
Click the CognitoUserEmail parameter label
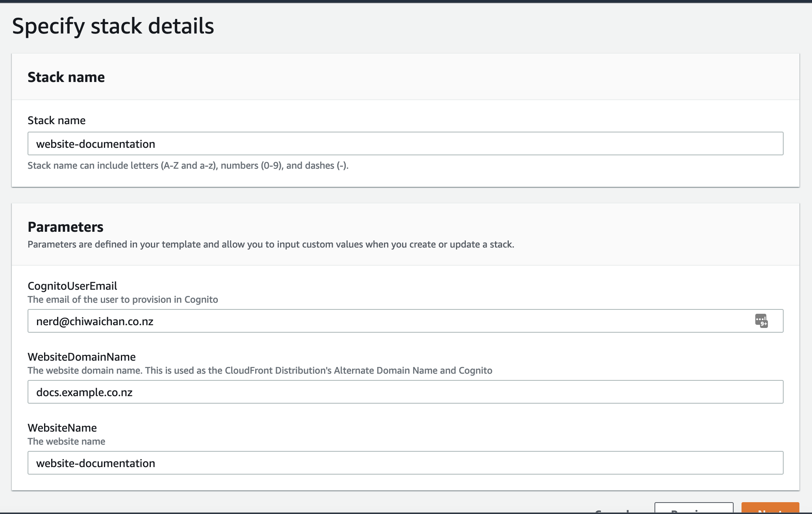72,286
